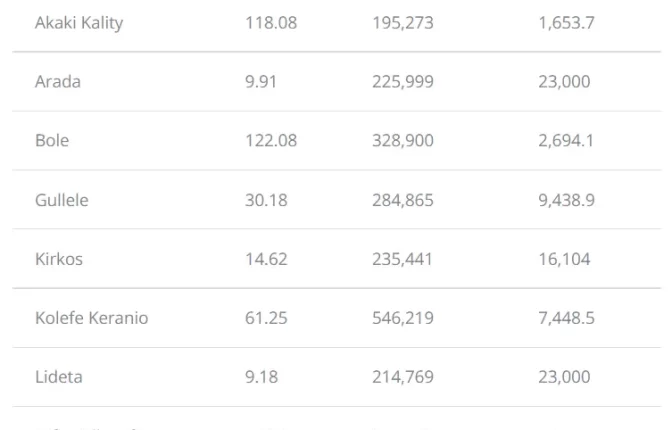Select density value 1,653.7
672x430 pixels.
coord(567,23)
